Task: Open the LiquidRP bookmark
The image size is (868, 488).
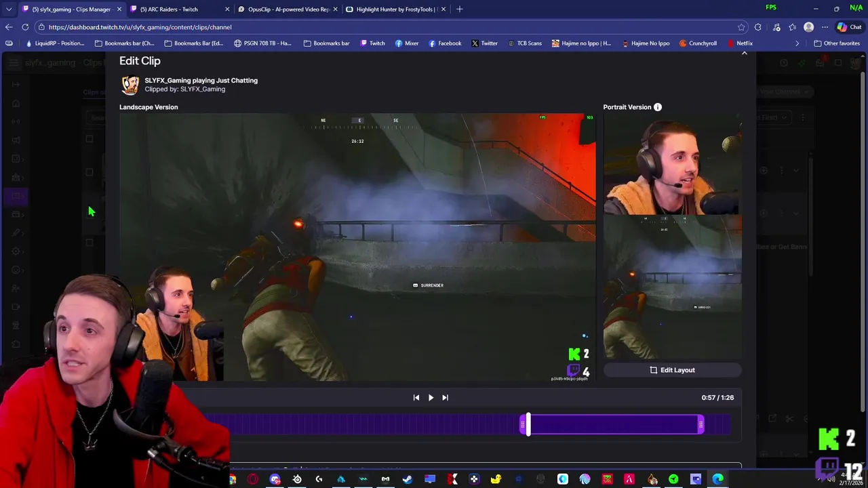Action: [x=54, y=43]
